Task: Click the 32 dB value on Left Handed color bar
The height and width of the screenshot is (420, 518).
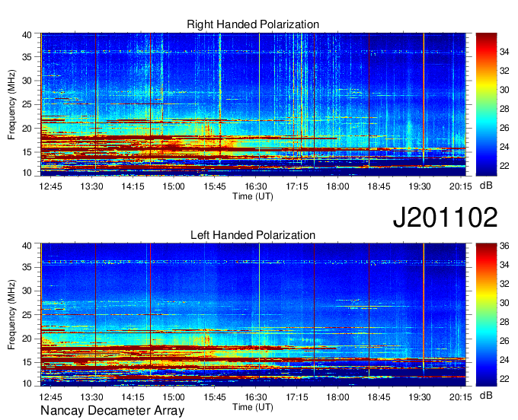Action: 504,284
